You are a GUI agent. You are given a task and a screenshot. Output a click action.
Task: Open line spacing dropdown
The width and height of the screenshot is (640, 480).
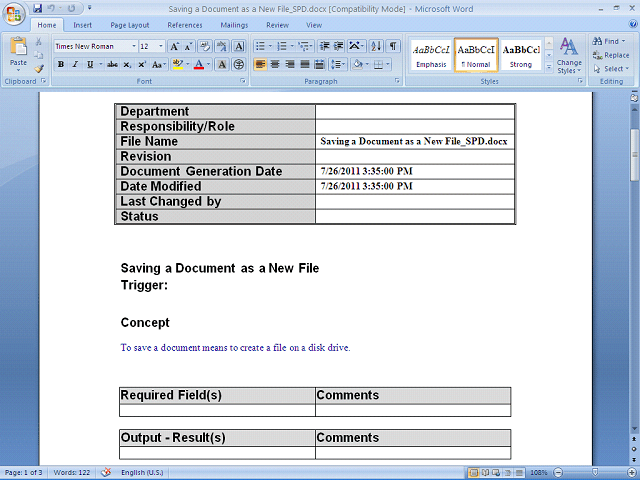tap(338, 64)
